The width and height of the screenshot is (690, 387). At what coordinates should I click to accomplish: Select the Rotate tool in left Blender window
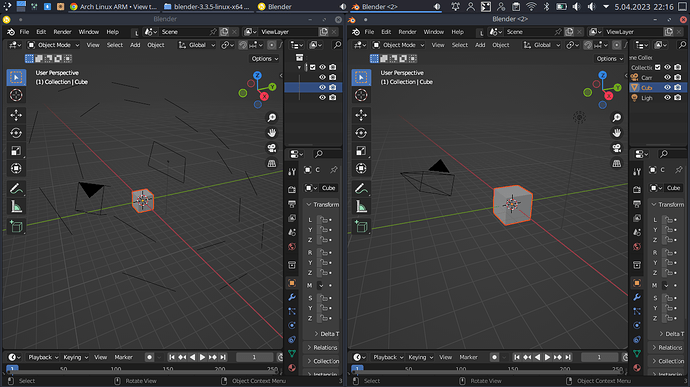click(x=16, y=133)
